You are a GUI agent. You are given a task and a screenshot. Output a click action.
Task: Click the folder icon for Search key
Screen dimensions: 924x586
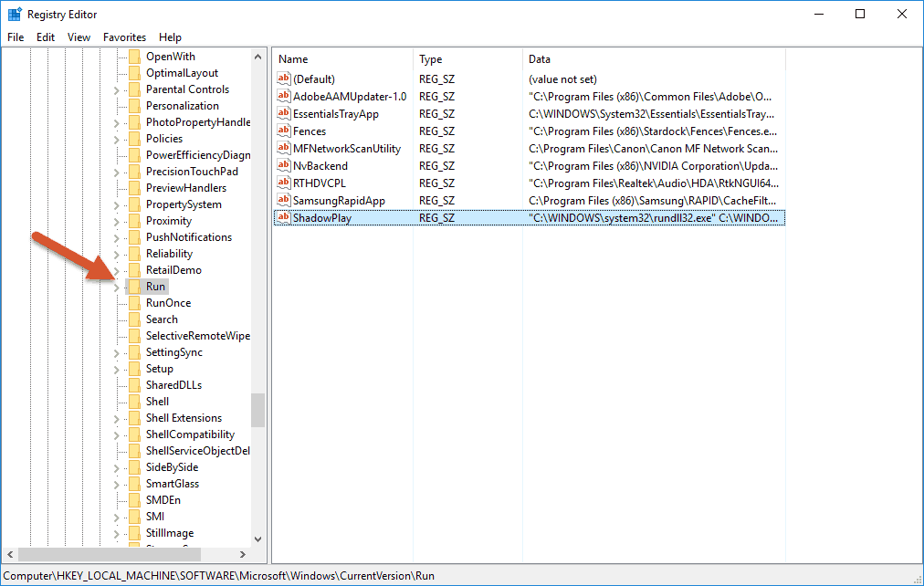[134, 319]
